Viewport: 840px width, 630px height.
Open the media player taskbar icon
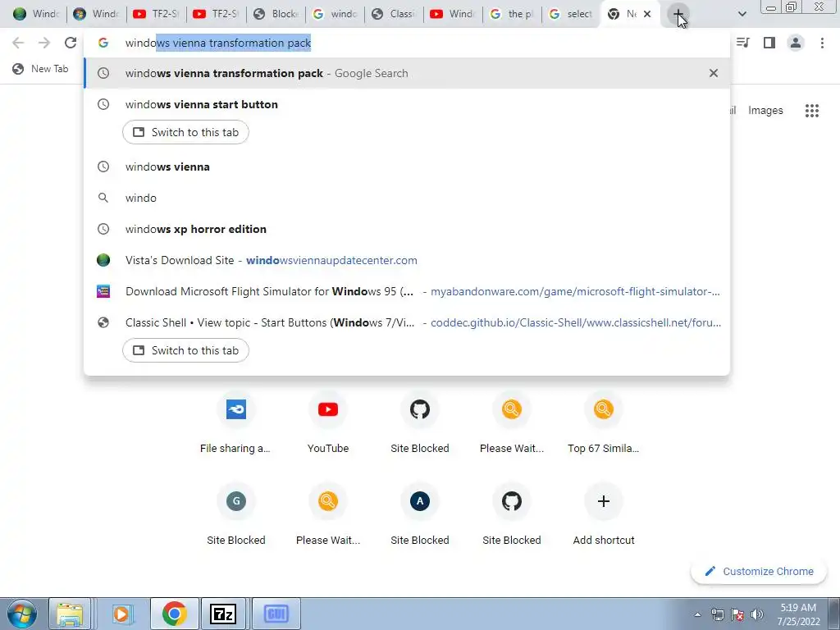click(x=121, y=614)
